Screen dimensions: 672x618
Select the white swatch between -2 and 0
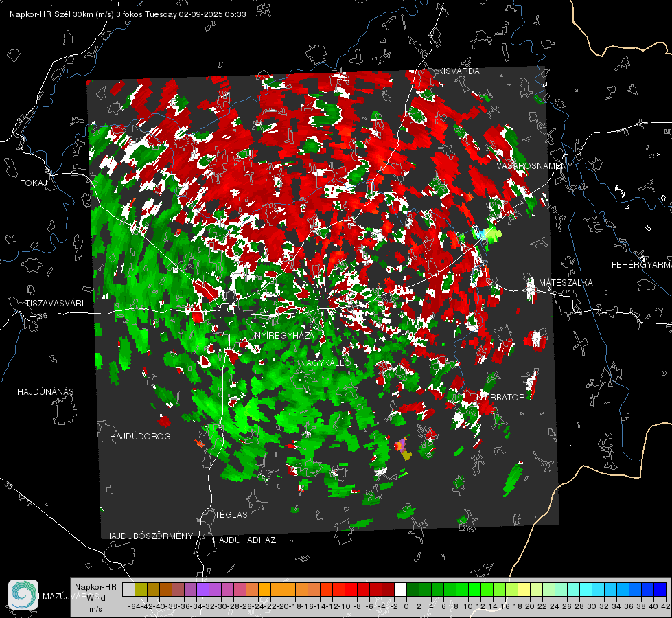pyautogui.click(x=400, y=589)
